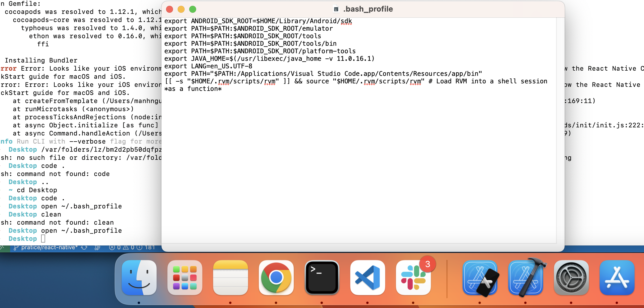Click 'sh: command not found: code' in terminal
Screen dimensions: 644x308
point(55,174)
